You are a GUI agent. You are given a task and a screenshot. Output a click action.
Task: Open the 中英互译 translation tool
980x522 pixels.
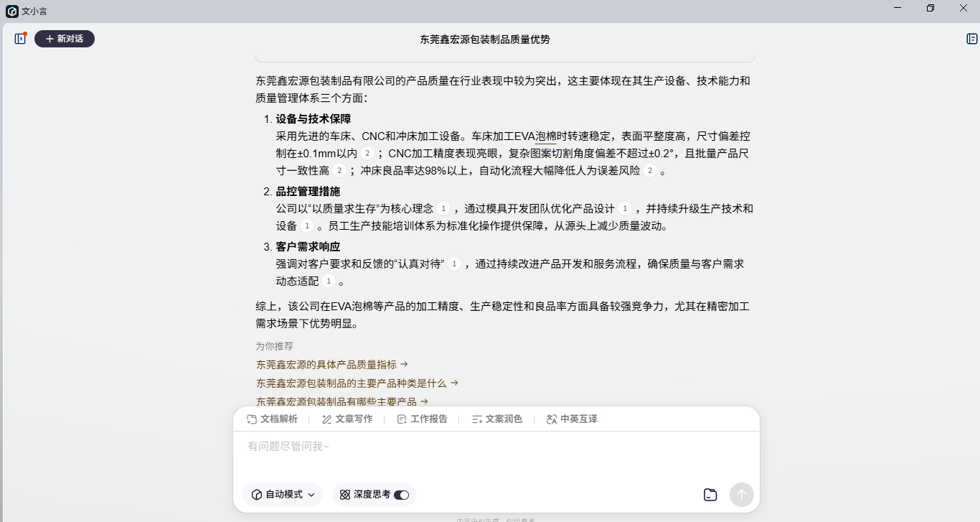tap(572, 419)
